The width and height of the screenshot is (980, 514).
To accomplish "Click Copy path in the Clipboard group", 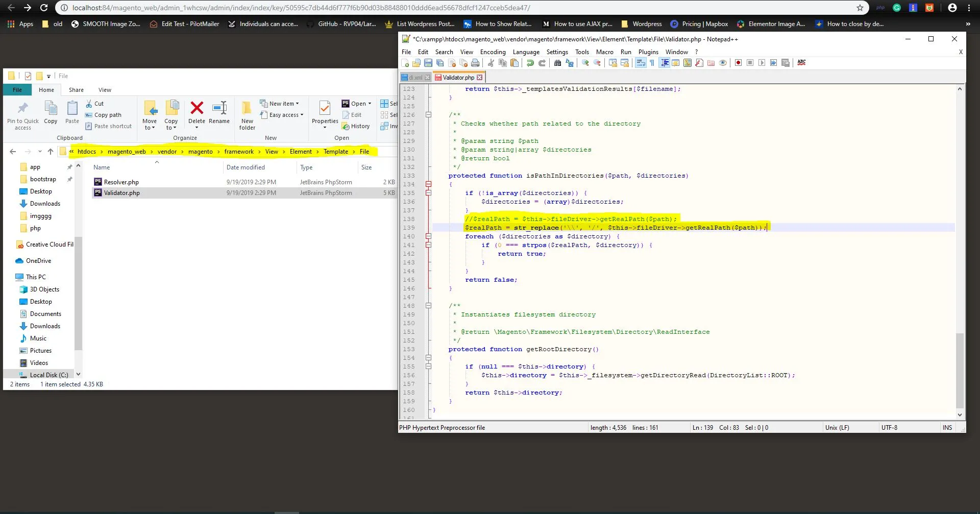I will point(107,115).
